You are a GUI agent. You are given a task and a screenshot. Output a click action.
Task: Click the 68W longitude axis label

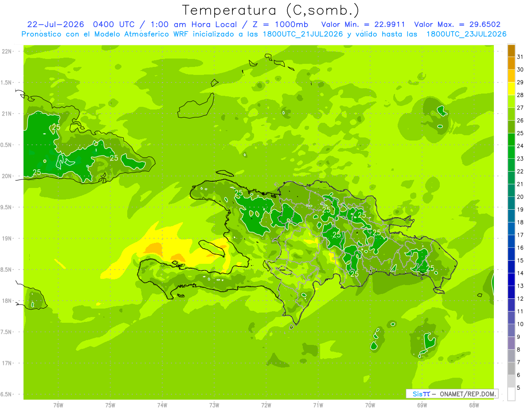[x=474, y=405]
